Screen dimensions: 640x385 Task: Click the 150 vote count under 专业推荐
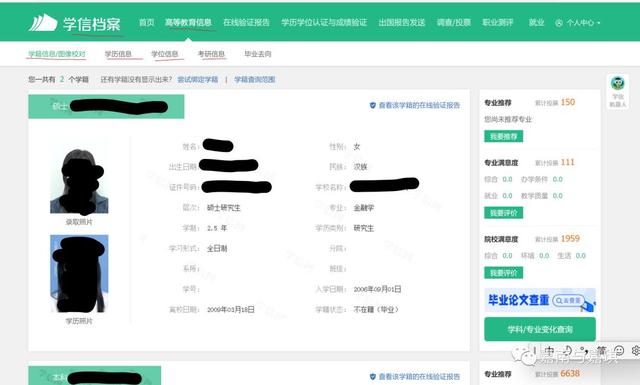(568, 102)
